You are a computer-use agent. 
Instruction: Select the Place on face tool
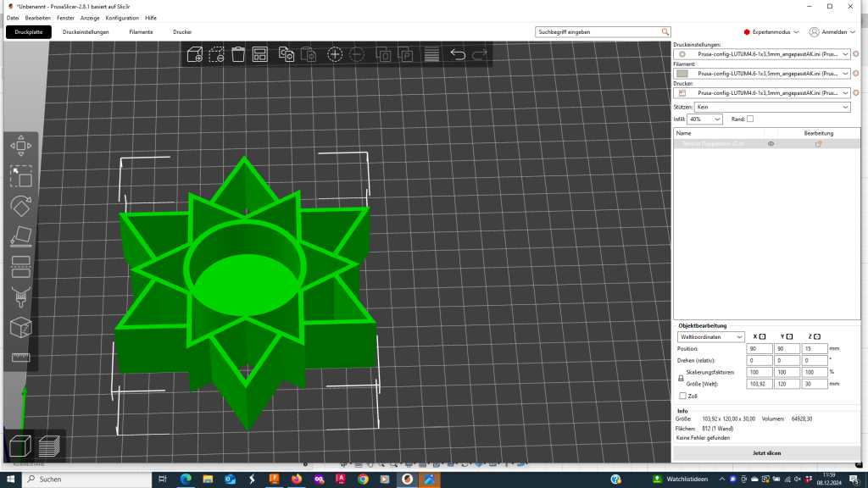tap(21, 236)
